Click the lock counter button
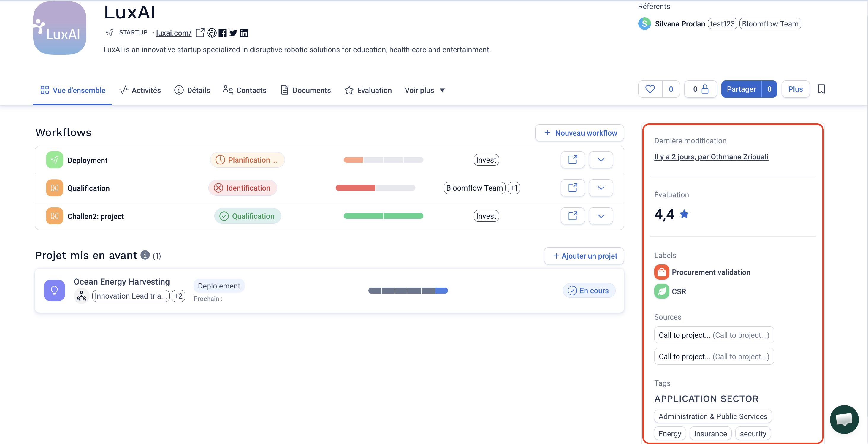 [x=700, y=89]
